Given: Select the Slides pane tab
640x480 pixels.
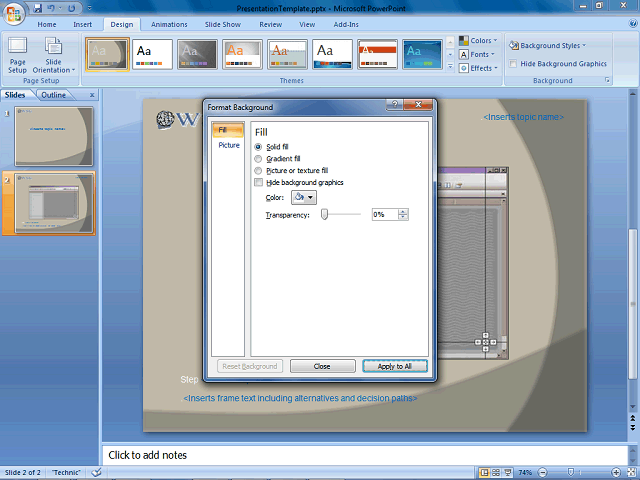Looking at the screenshot, I should tap(15, 95).
